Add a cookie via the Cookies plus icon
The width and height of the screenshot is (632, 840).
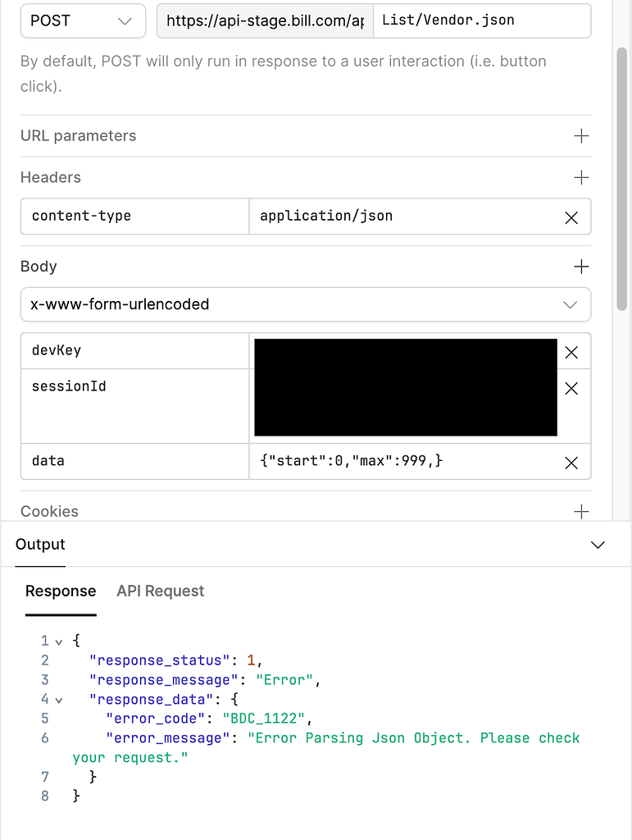click(x=581, y=510)
